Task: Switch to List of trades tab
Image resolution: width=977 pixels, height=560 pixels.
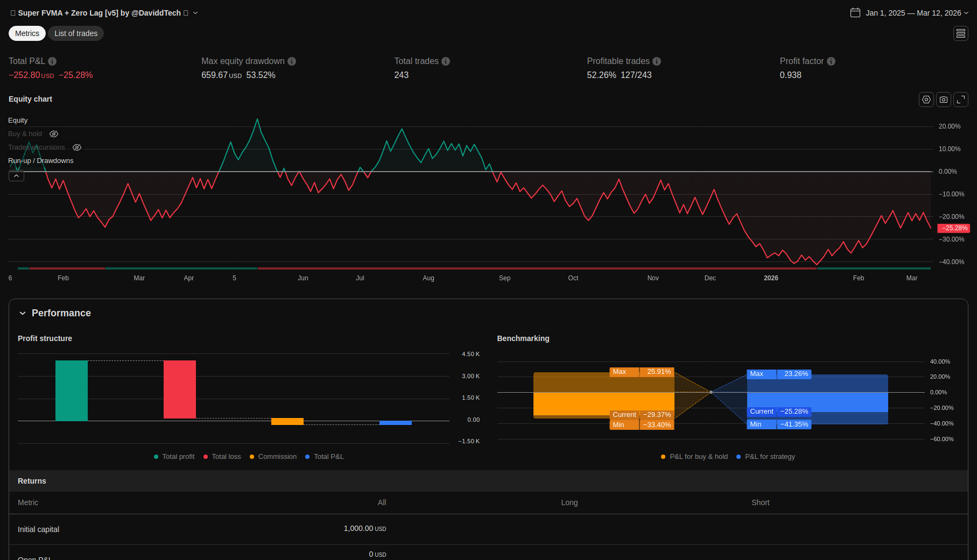Action: (x=76, y=33)
